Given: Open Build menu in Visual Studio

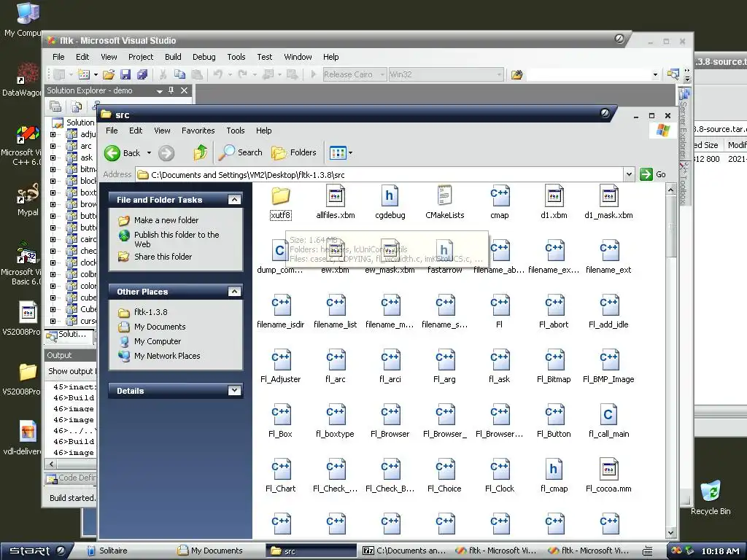Looking at the screenshot, I should 173,57.
